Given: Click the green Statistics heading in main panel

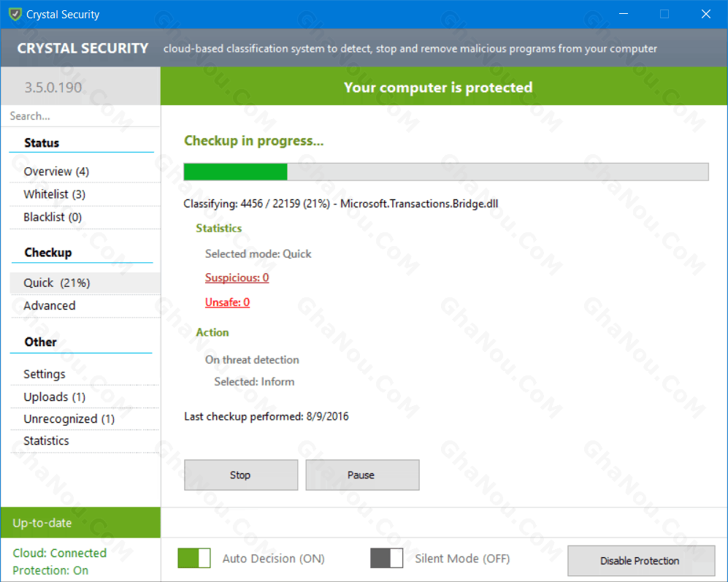Looking at the screenshot, I should (x=218, y=228).
